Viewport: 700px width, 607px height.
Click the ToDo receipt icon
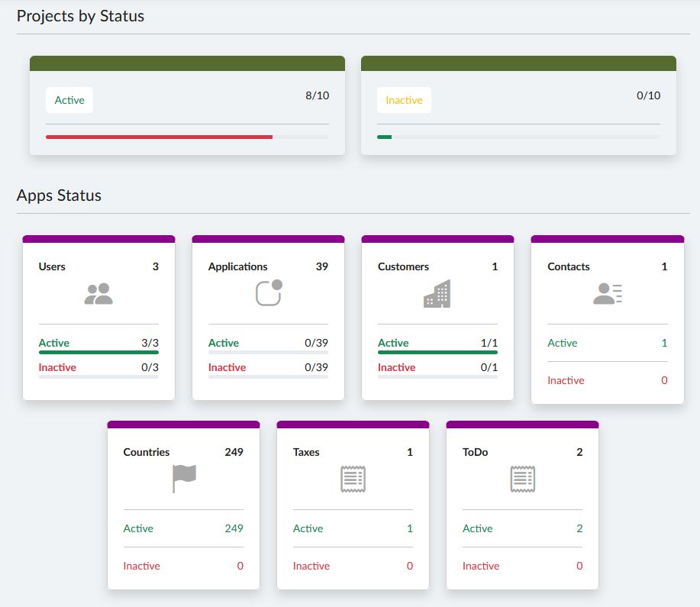coord(522,479)
